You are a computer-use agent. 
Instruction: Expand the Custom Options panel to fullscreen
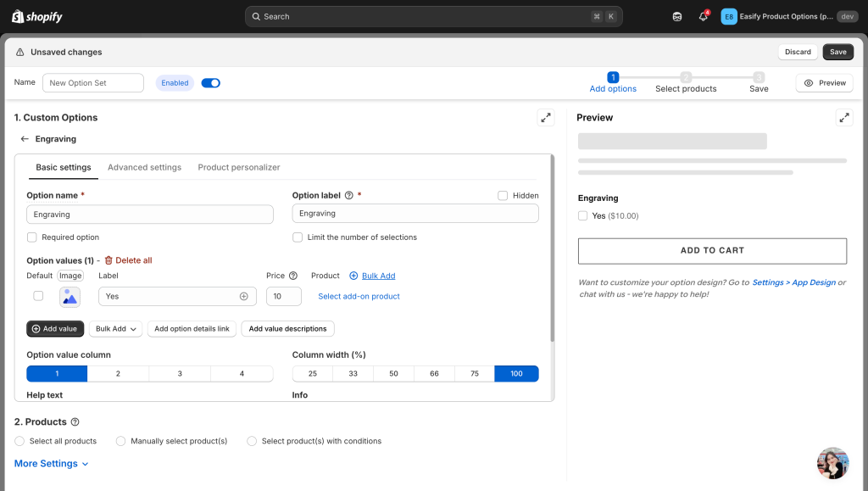(546, 118)
